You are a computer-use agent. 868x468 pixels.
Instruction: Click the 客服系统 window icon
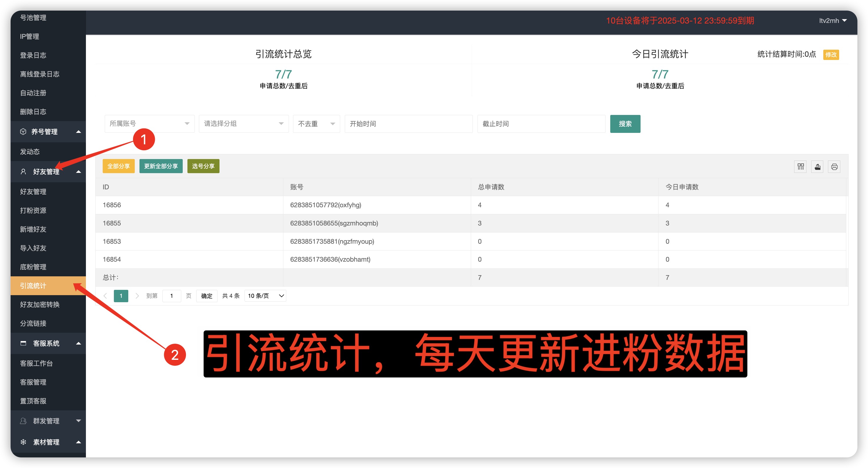coord(23,343)
